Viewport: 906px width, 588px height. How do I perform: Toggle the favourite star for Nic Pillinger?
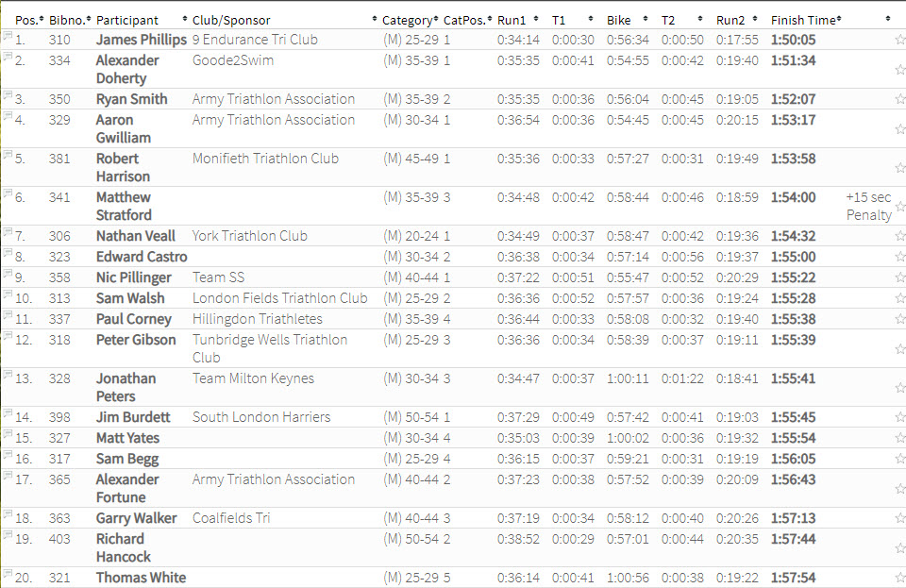(x=900, y=277)
